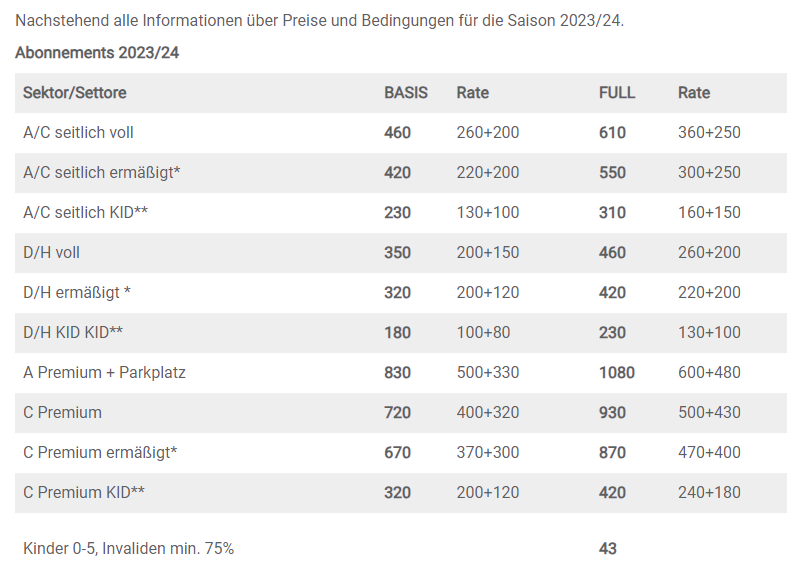795x565 pixels.
Task: Click the 'FULL' column header
Action: point(617,93)
